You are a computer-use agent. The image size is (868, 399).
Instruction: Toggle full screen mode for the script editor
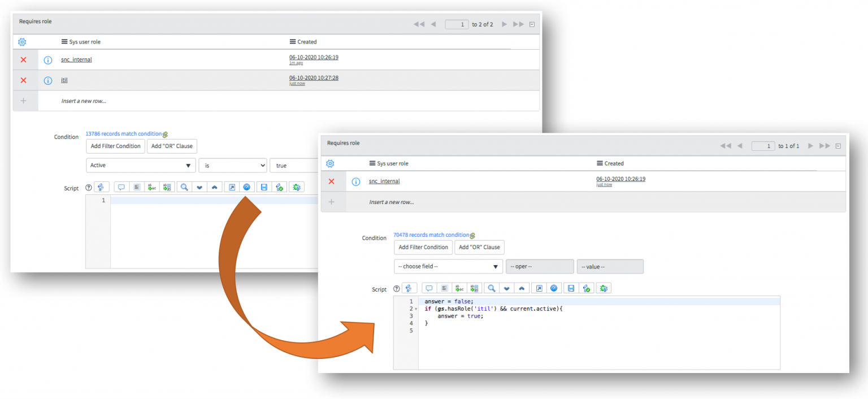539,288
